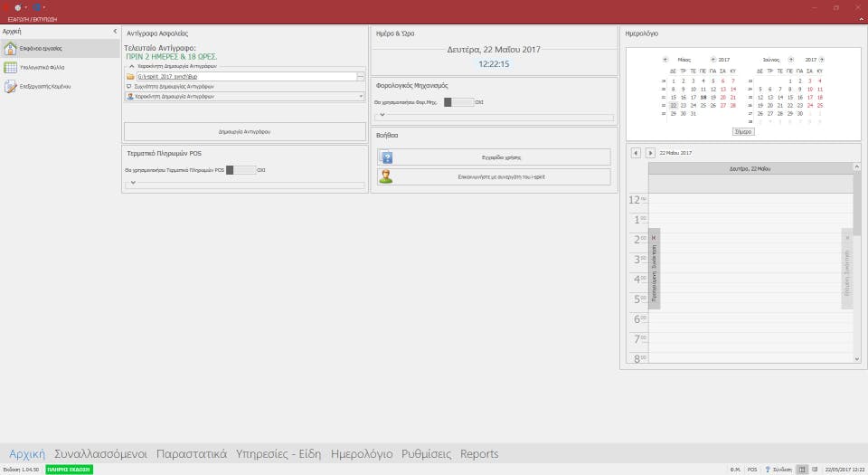Click the Σήμερα button under calendar
The image size is (868, 475).
[743, 132]
